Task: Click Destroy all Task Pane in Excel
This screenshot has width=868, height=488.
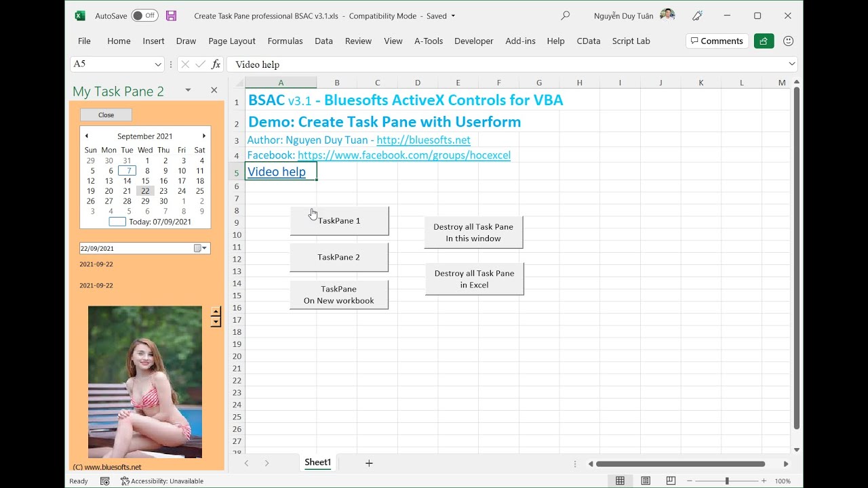Action: (x=474, y=279)
